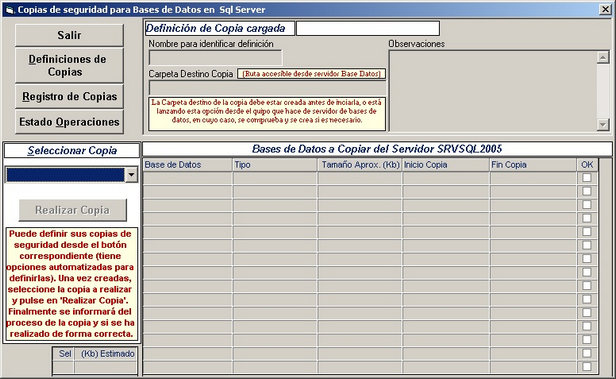Click the Observaciones scrollbar down arrow

(x=603, y=125)
